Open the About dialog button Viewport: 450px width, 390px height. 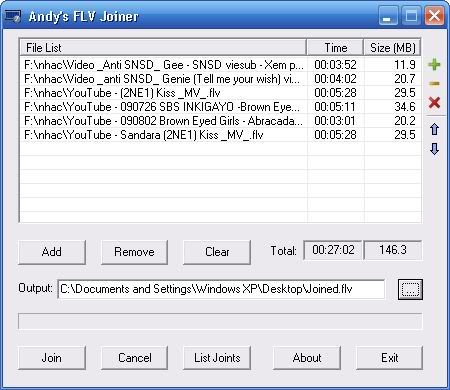click(x=307, y=358)
